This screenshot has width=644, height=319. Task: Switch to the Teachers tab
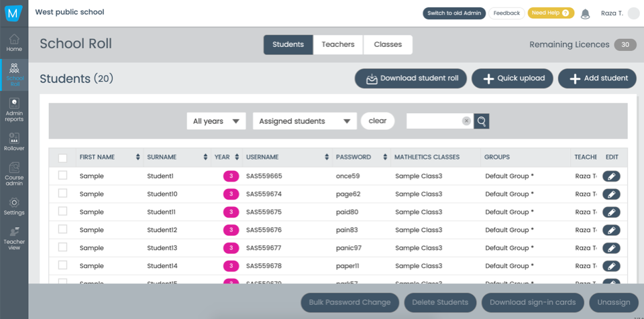[x=338, y=45]
